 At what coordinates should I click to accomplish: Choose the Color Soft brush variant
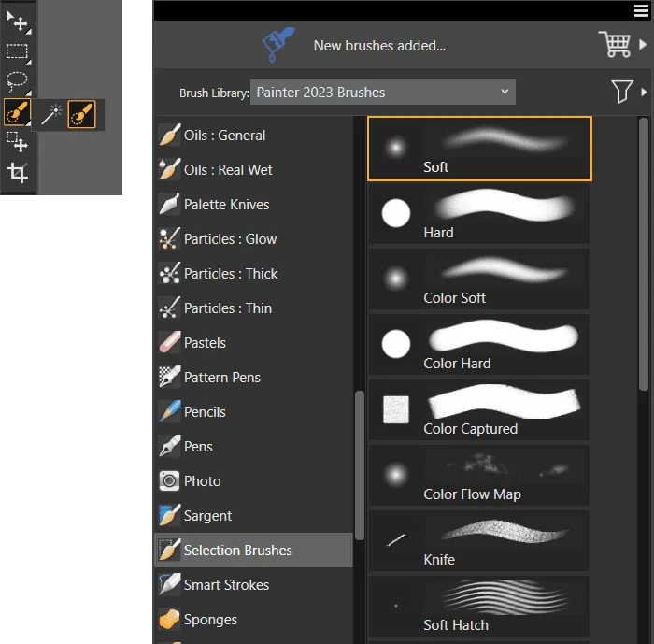tap(479, 279)
